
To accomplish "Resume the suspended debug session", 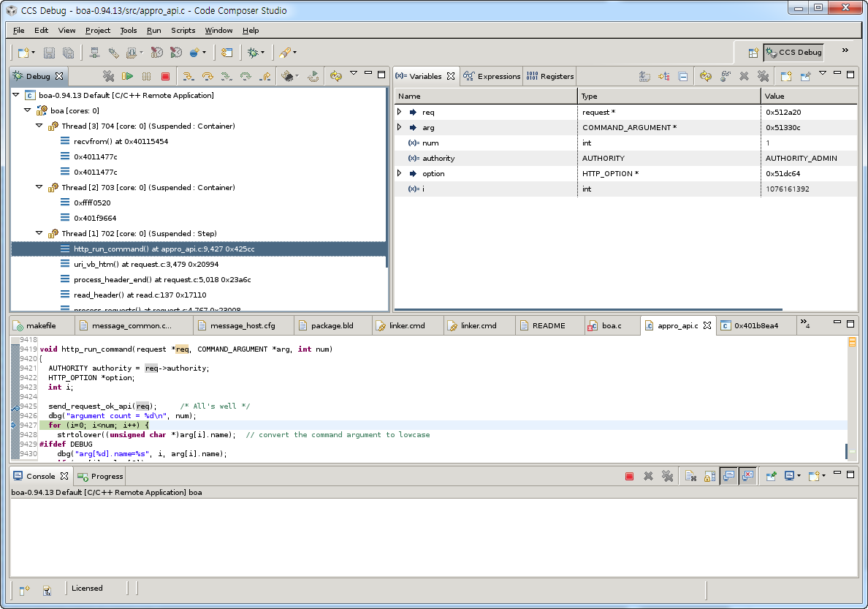I will pyautogui.click(x=127, y=76).
